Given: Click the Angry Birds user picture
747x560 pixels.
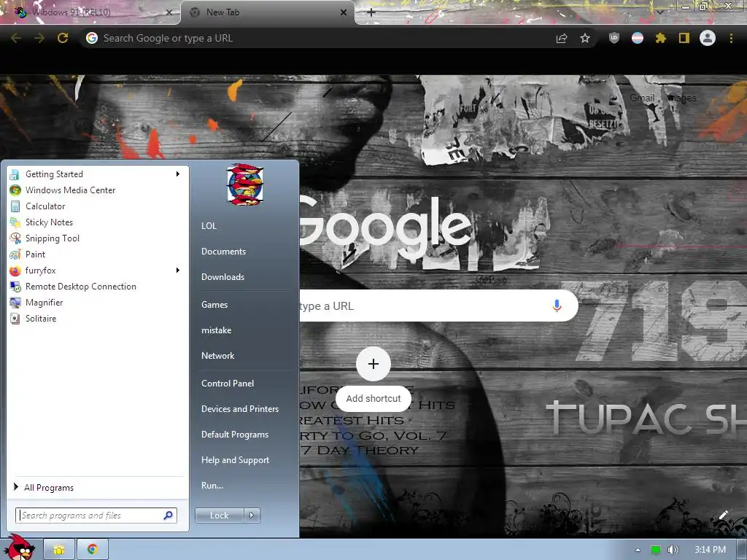Looking at the screenshot, I should point(245,184).
